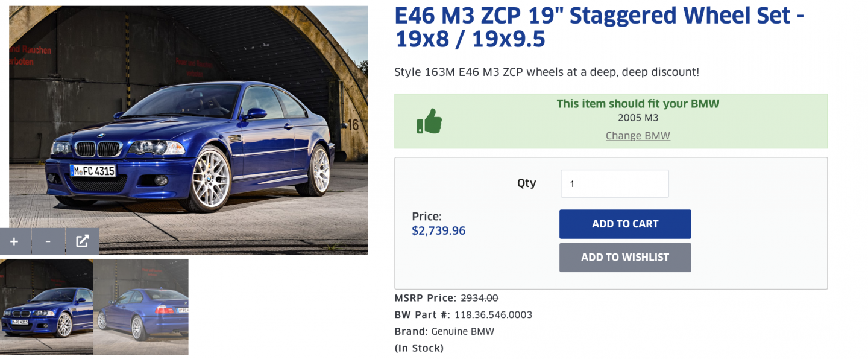Select the rear-view car thumbnail
Screen dimensions: 868x359
141,307
